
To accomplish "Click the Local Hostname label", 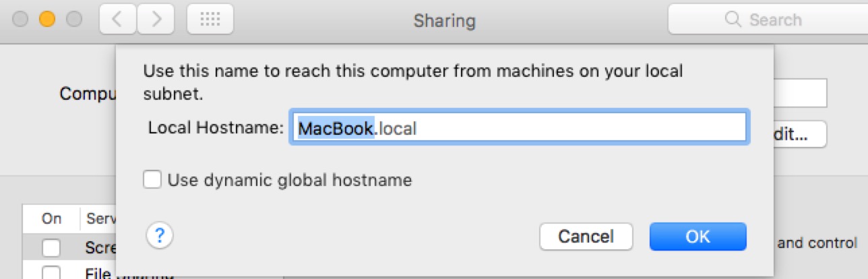I will click(x=216, y=127).
